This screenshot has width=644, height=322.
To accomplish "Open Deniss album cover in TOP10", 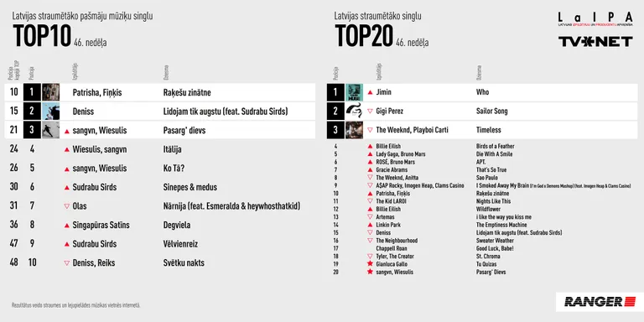I will click(x=51, y=111).
